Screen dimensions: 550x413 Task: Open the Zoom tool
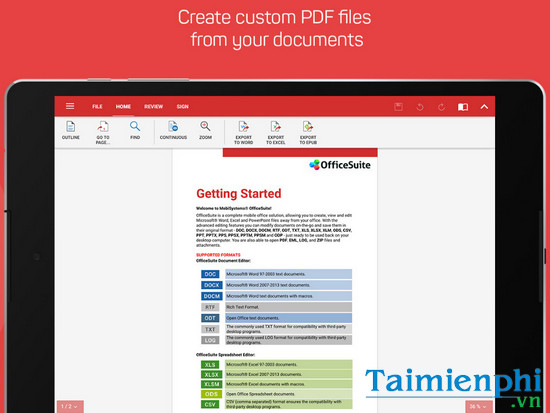[x=205, y=131]
